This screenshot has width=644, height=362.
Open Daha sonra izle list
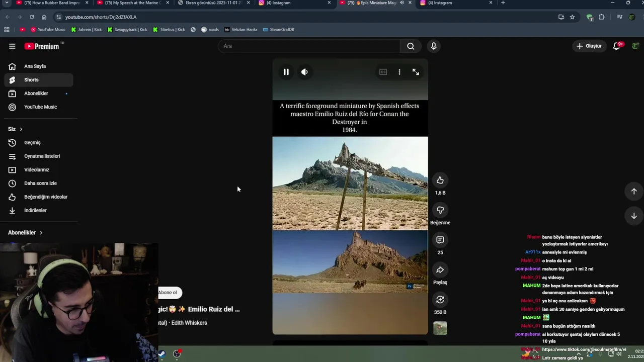point(38,184)
